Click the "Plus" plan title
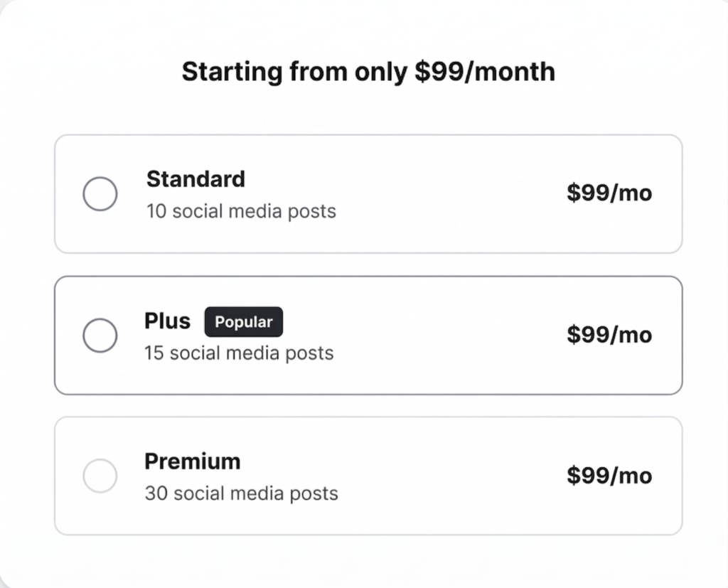Screen dimensions: 728x588 167,321
